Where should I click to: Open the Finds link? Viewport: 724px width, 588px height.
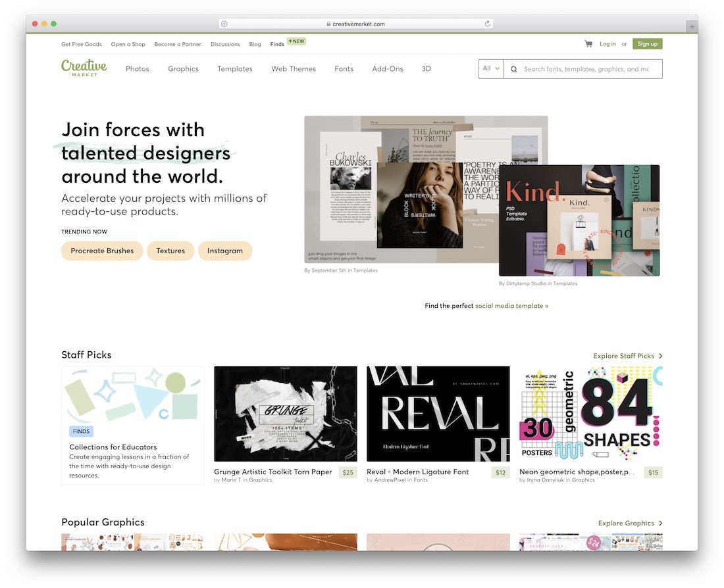(x=277, y=44)
